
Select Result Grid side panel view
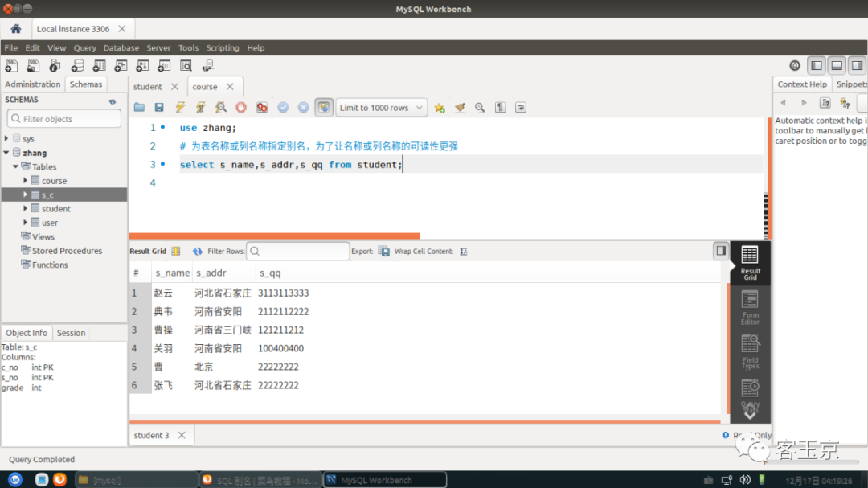click(750, 263)
